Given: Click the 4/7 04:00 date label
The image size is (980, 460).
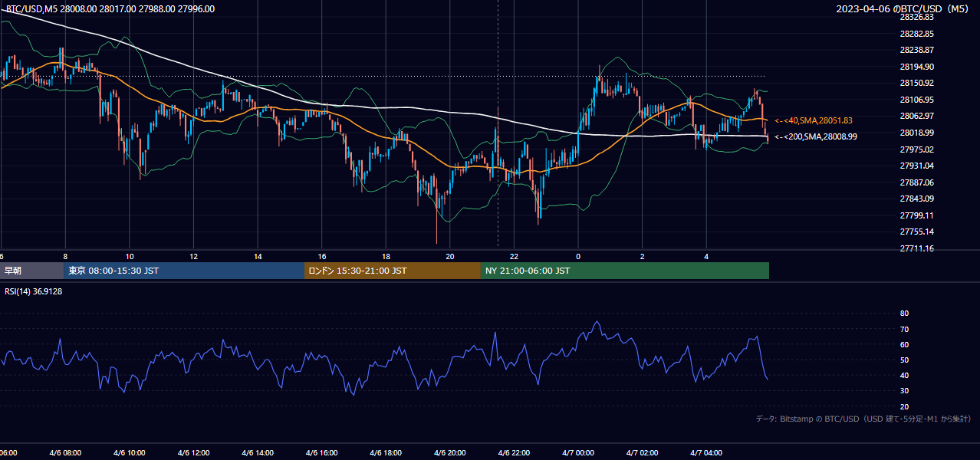Looking at the screenshot, I should coord(707,453).
